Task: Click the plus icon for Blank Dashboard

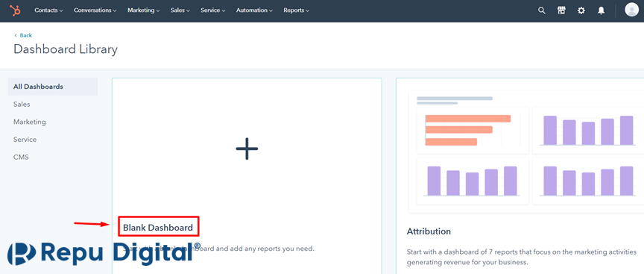Action: click(x=247, y=149)
